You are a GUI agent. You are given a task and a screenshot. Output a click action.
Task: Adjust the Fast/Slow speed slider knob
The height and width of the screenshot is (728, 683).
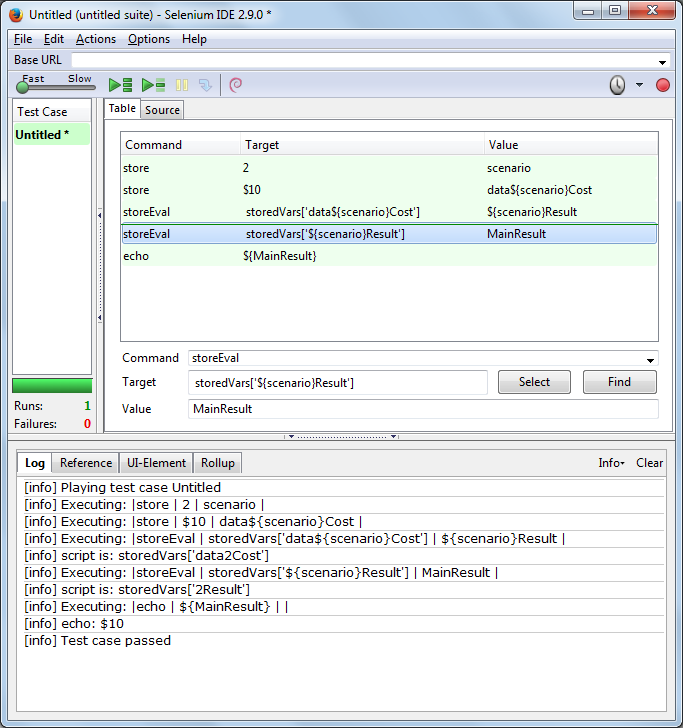22,87
